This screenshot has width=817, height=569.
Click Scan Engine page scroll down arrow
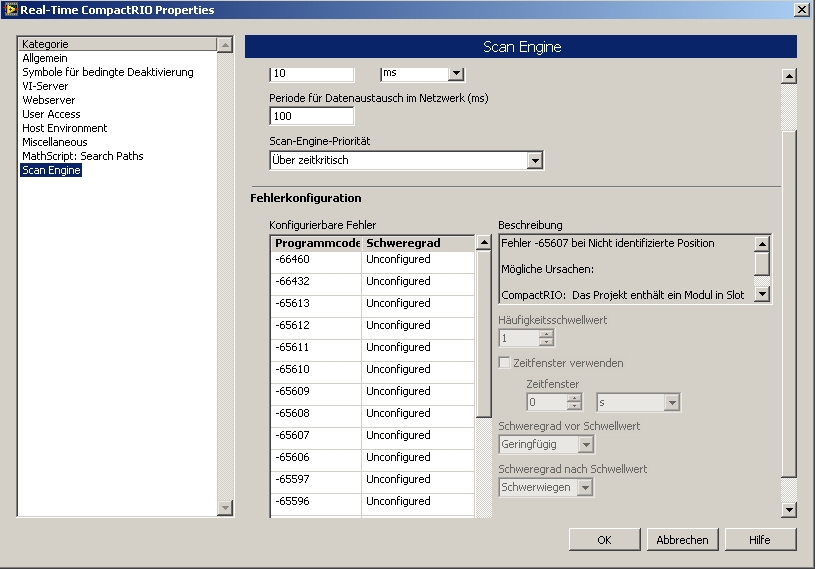click(x=789, y=510)
